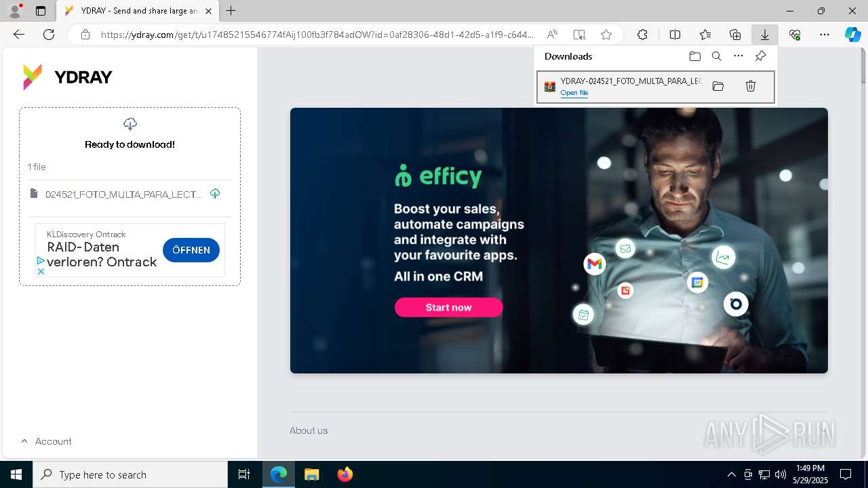This screenshot has height=488, width=868.
Task: Open Downloads folder icon in panel
Action: pyautogui.click(x=694, y=56)
